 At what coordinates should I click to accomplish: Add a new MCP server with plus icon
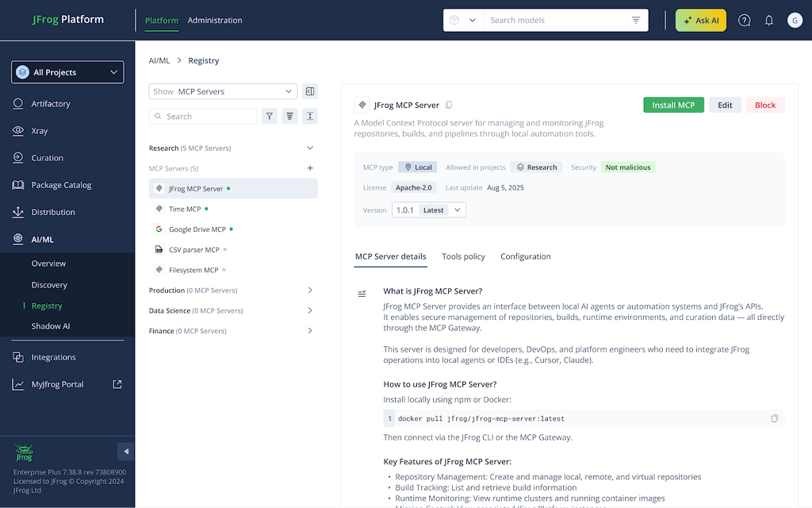click(x=310, y=168)
